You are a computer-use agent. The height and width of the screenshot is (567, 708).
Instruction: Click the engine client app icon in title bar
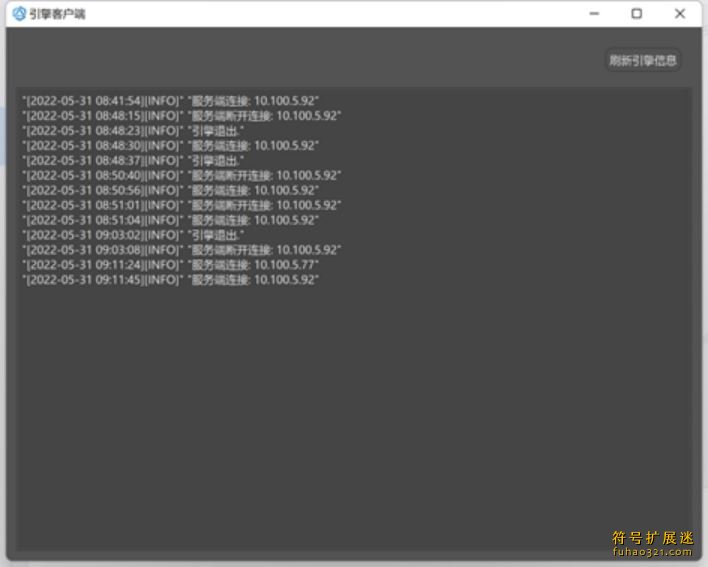(18, 14)
